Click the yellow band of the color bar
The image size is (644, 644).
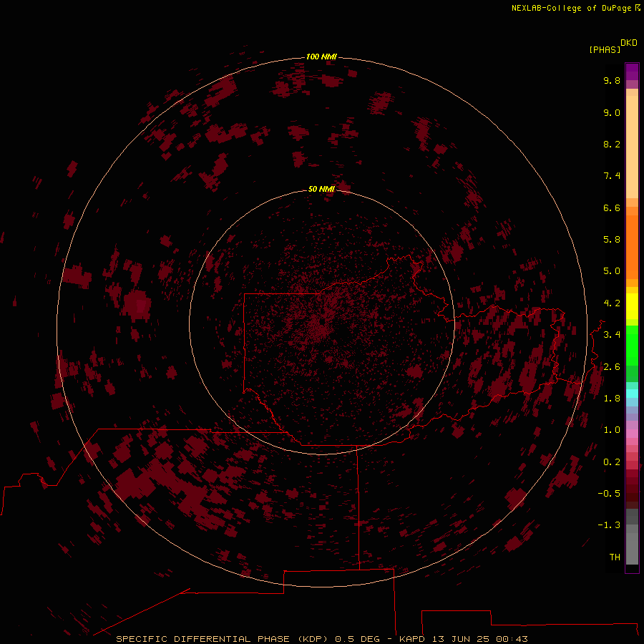click(x=632, y=306)
